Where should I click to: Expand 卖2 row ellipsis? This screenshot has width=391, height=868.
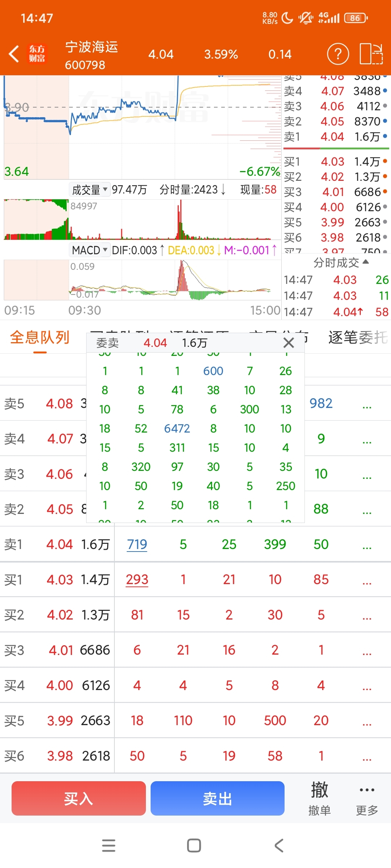pyautogui.click(x=367, y=510)
